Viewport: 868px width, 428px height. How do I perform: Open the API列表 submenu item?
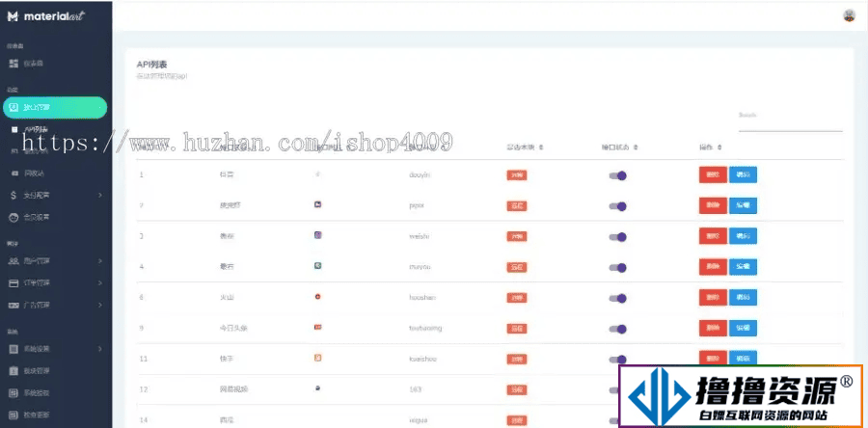(x=37, y=129)
